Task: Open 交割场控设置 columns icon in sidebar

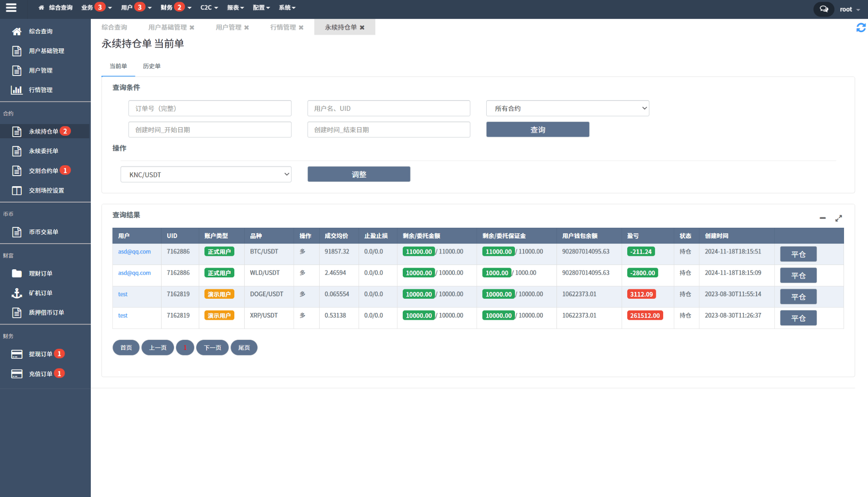Action: (17, 190)
